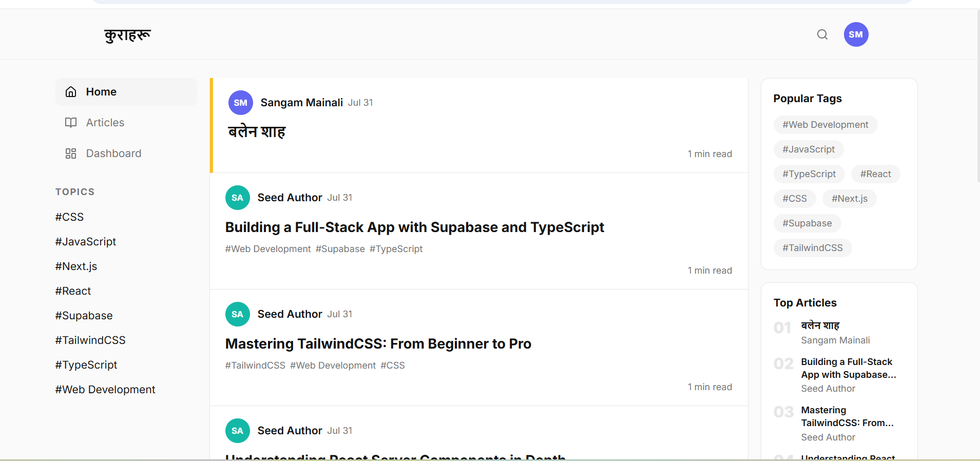The height and width of the screenshot is (461, 980).
Task: Click the Jul 31 date on Sangam's post
Action: 360,103
